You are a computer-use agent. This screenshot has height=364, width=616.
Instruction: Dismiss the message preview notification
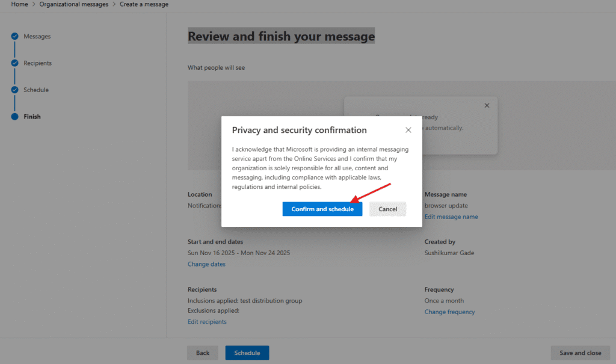[x=487, y=106]
